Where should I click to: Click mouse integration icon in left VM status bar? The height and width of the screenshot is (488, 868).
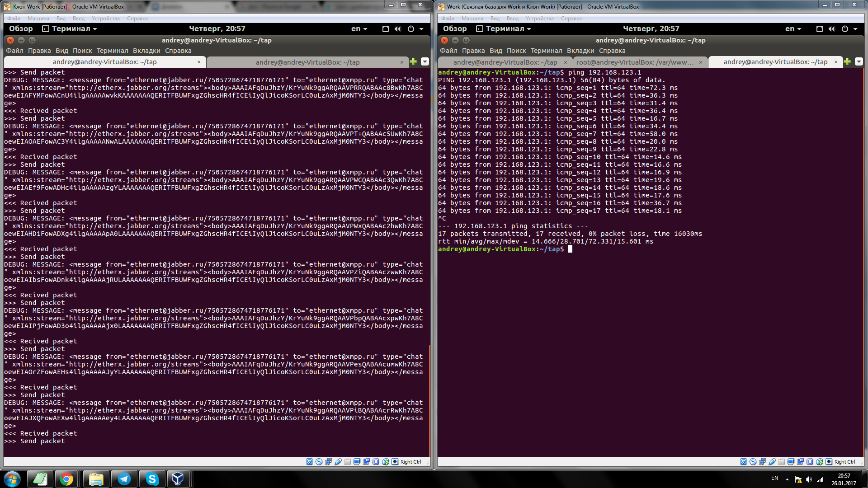[x=386, y=462]
